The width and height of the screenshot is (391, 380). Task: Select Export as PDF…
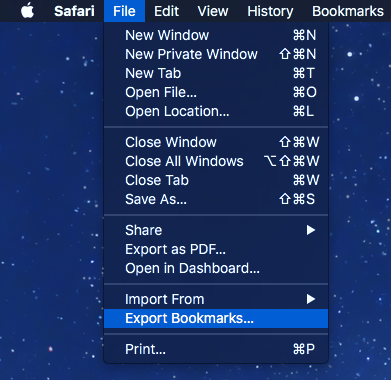click(x=216, y=249)
